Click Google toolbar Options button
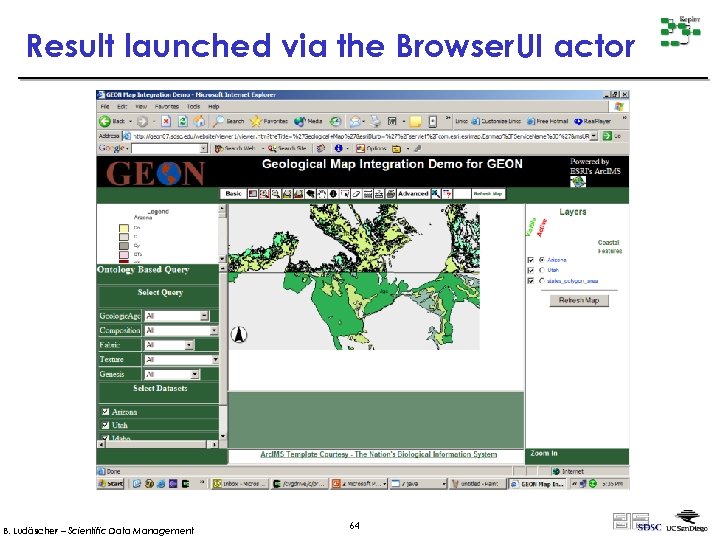 pyautogui.click(x=371, y=148)
